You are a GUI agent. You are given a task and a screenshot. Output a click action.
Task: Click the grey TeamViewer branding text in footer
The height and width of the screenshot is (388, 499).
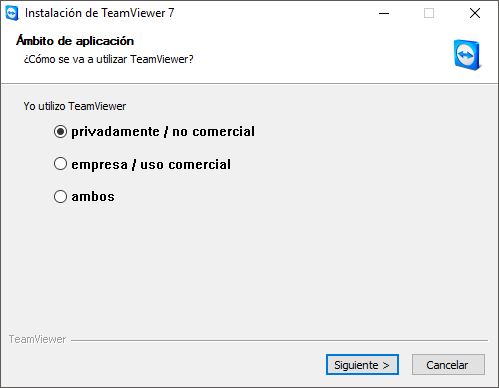coord(37,339)
